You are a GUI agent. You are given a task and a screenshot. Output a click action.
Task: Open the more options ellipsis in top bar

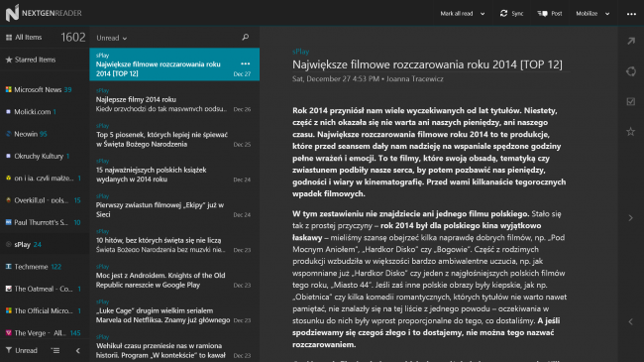coord(631,14)
